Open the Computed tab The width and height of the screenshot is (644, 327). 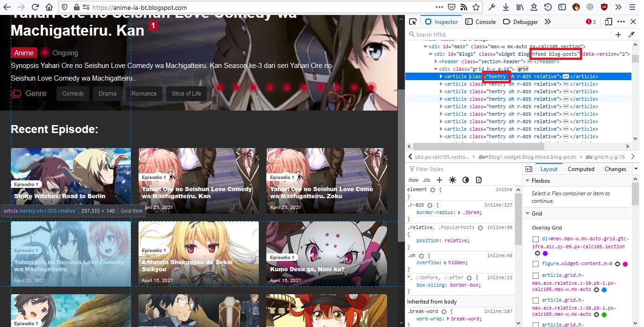[x=581, y=169]
